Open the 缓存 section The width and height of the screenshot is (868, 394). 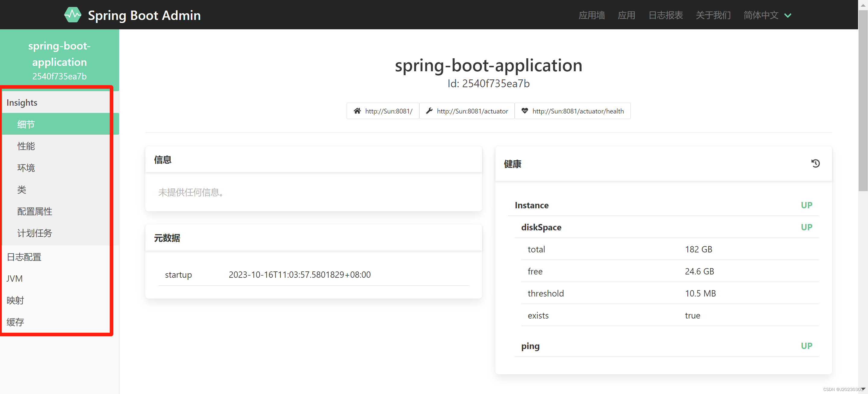pos(15,322)
